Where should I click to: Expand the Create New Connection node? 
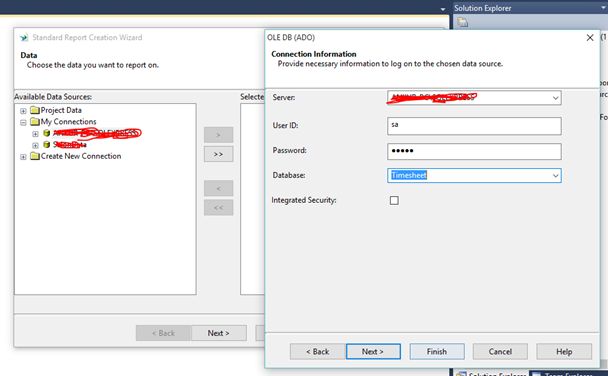(x=23, y=157)
